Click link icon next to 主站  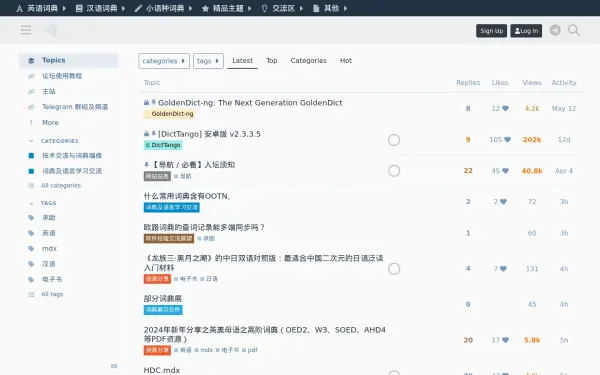pyautogui.click(x=31, y=91)
